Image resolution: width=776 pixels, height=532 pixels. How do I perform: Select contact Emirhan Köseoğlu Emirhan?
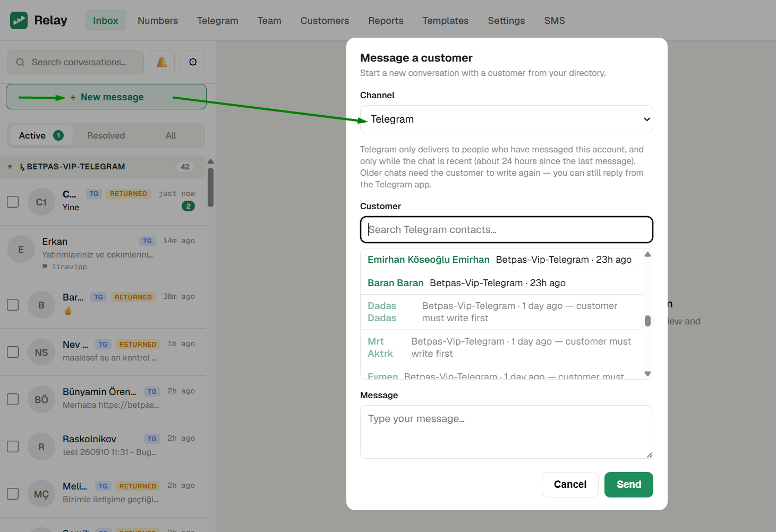coord(501,260)
